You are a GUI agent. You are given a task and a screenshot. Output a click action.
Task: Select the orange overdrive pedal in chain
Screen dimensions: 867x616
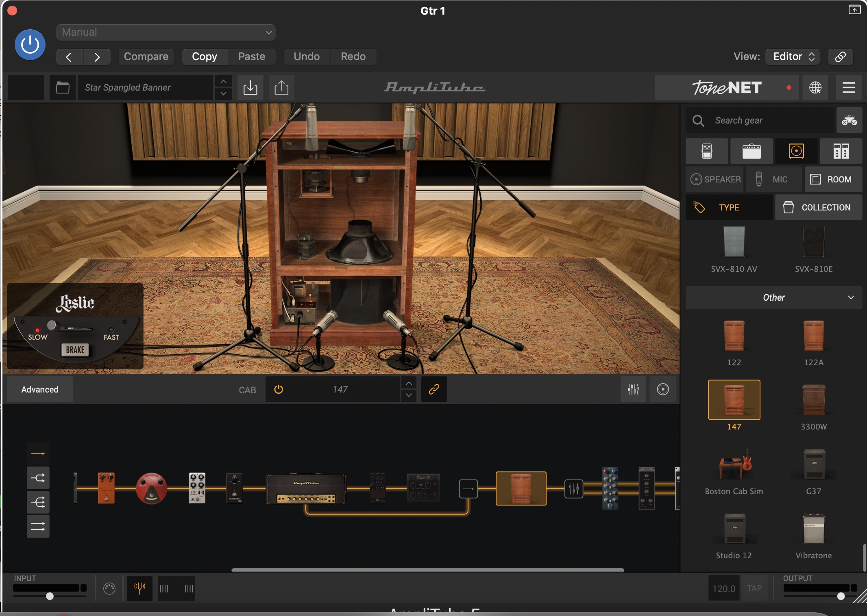(106, 488)
